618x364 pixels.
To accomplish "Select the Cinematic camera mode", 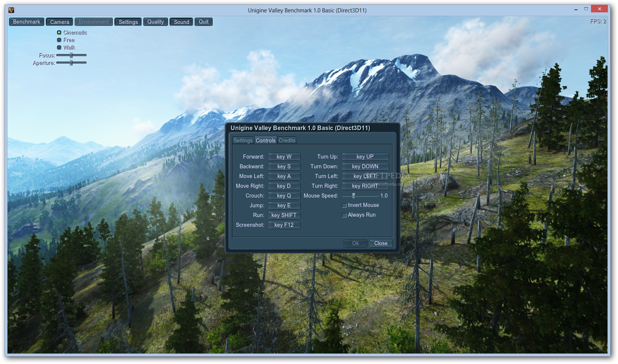I will pyautogui.click(x=59, y=33).
